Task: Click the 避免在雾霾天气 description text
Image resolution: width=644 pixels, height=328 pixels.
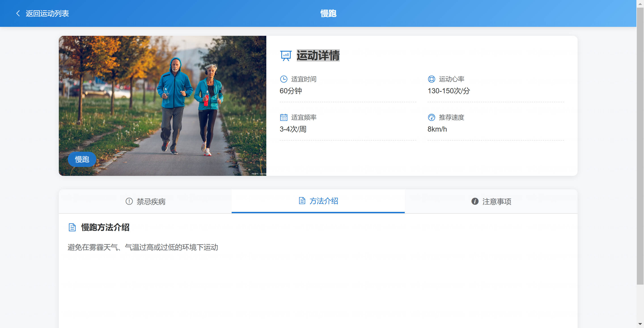Action: [143, 247]
